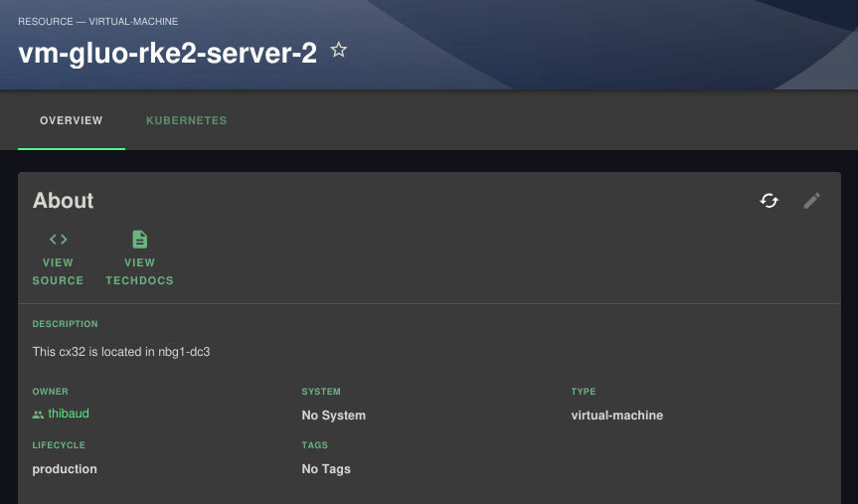Click the group icon beside thibaud
This screenshot has width=858, height=504.
(38, 415)
